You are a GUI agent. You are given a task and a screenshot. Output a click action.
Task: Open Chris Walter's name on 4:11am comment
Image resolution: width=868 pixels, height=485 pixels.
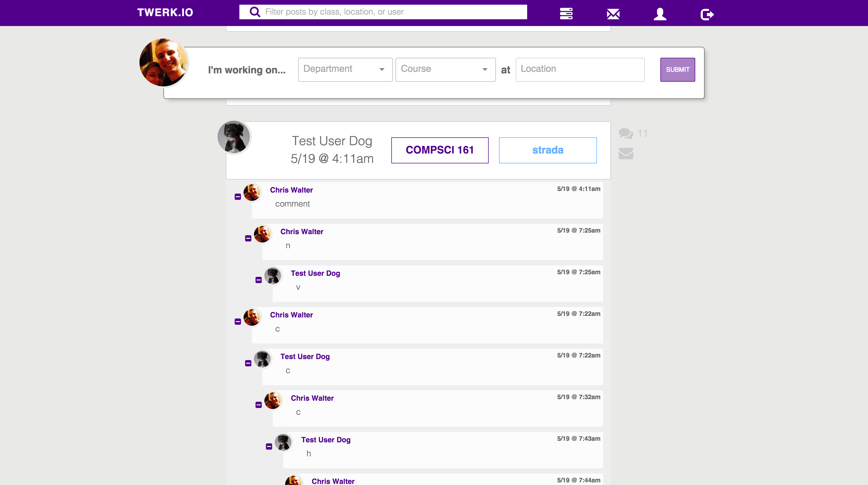(x=291, y=190)
